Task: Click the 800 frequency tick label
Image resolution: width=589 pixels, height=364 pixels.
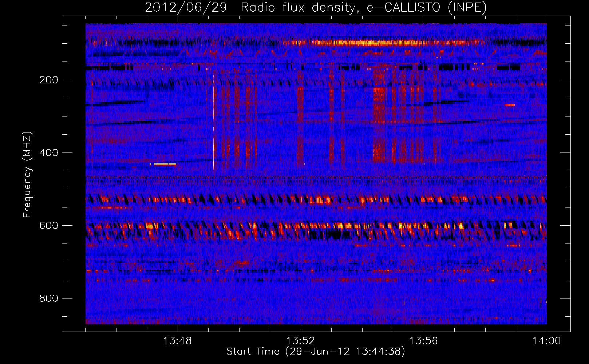Action: [x=49, y=298]
